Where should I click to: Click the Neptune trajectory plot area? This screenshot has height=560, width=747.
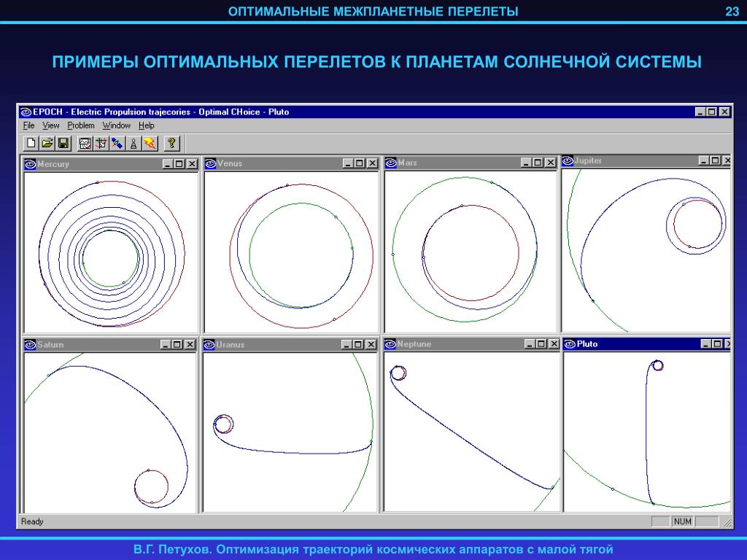point(472,432)
